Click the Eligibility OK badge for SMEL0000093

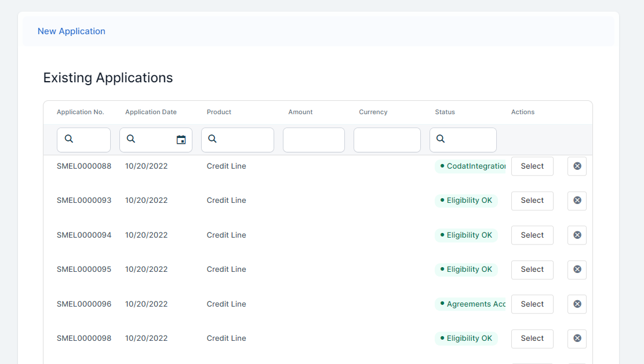(466, 201)
